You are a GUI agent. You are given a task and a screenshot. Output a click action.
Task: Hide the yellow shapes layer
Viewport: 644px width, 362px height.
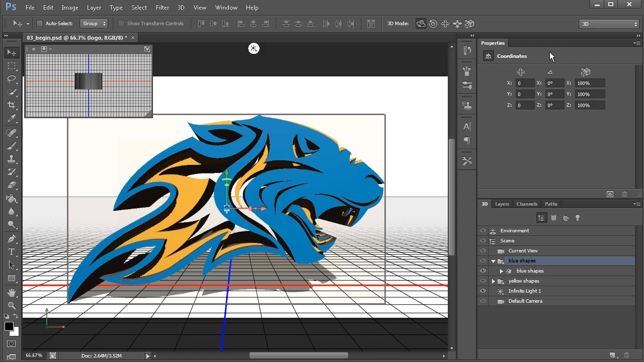(x=483, y=281)
